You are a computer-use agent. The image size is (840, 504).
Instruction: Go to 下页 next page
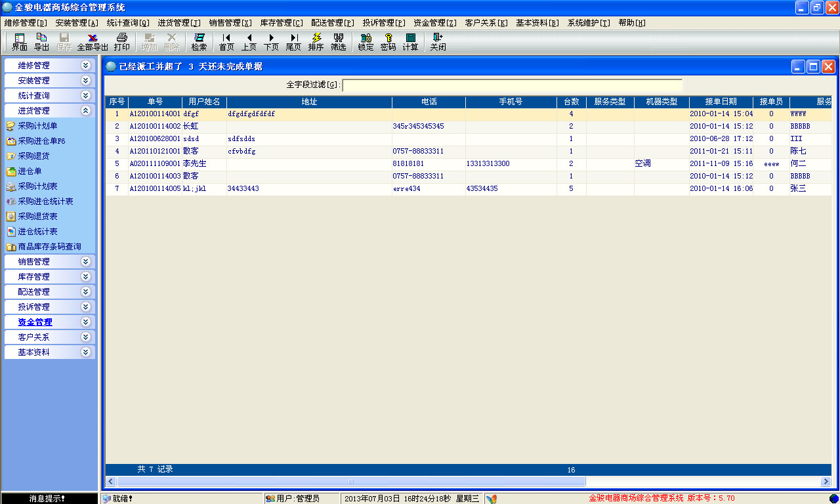(x=271, y=42)
